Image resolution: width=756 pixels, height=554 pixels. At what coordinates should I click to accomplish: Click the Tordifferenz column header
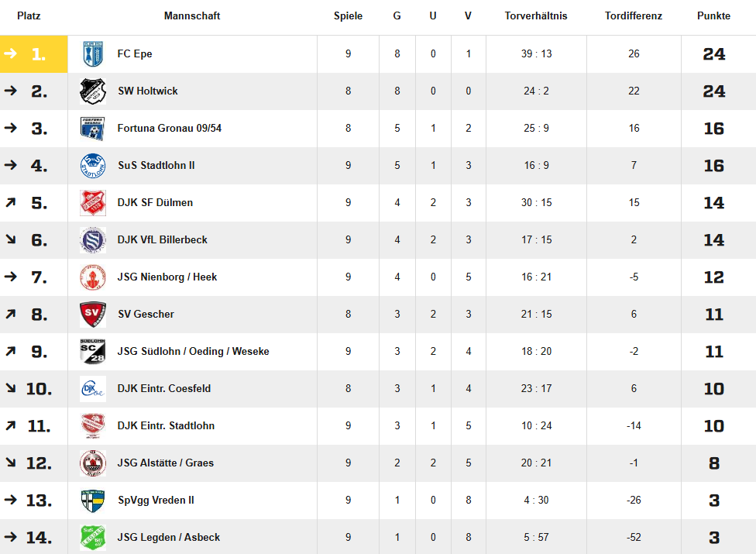pos(634,16)
